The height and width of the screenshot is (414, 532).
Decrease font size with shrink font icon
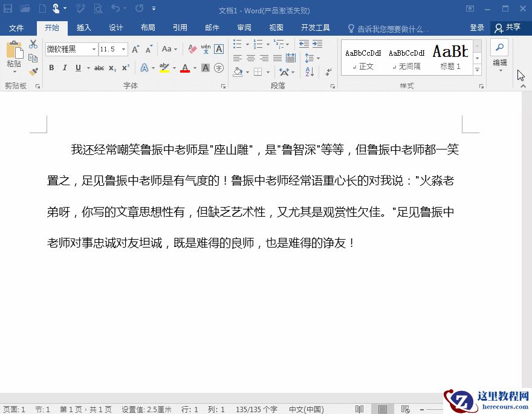tap(149, 49)
